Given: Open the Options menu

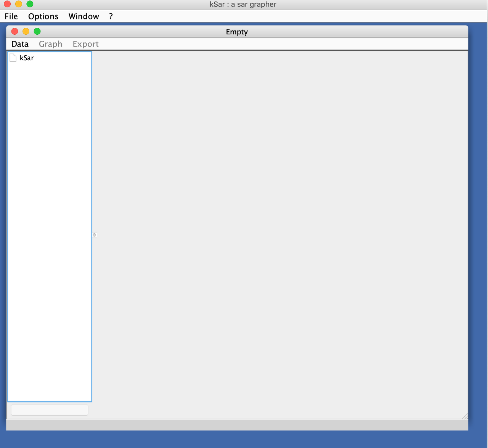Looking at the screenshot, I should pos(43,16).
